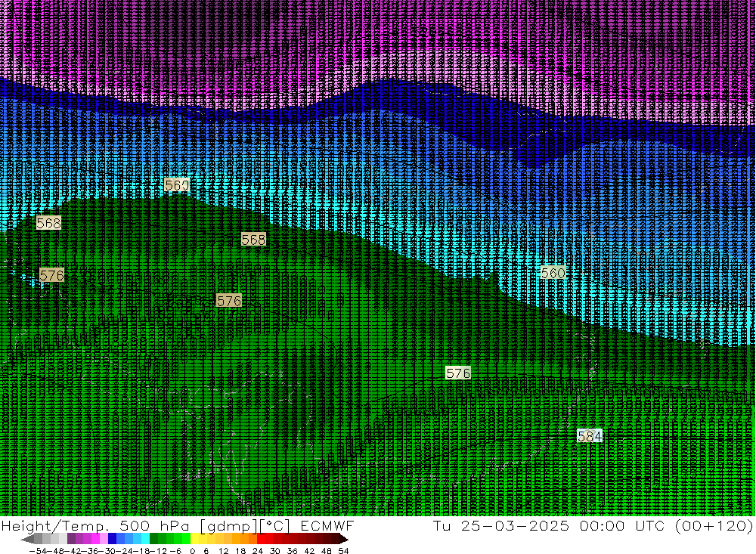Click the [gdmp] unit label
This screenshot has height=554, width=756.
(228, 525)
